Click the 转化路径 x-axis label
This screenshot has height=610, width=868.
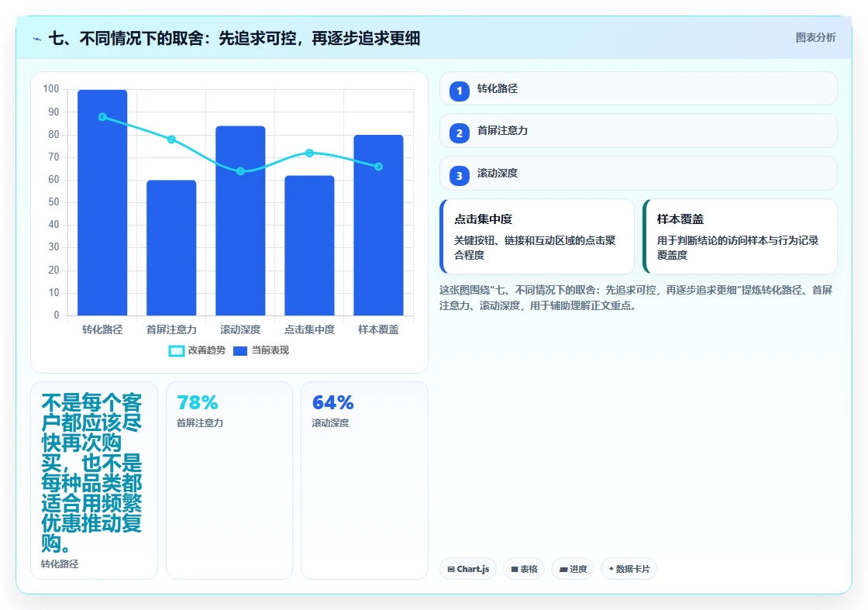(x=102, y=330)
